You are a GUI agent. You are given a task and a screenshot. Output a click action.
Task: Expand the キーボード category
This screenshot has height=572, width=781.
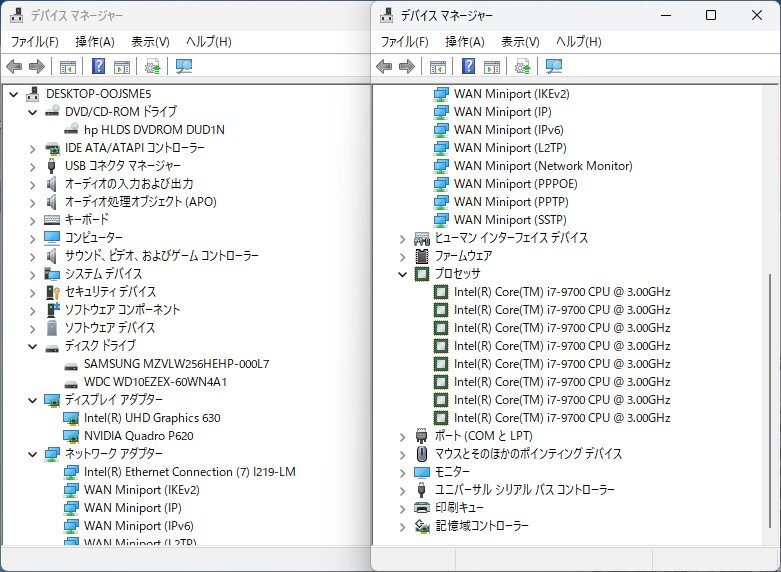pyautogui.click(x=33, y=220)
